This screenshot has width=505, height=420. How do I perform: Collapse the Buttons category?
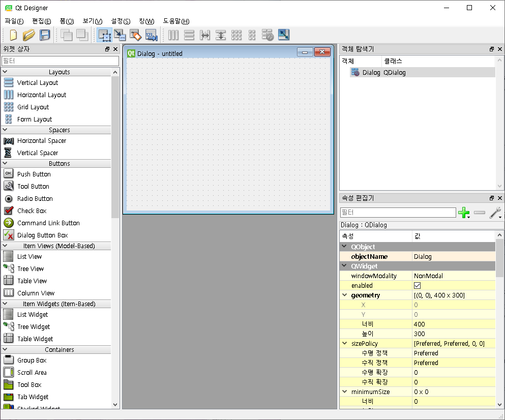pyautogui.click(x=5, y=163)
